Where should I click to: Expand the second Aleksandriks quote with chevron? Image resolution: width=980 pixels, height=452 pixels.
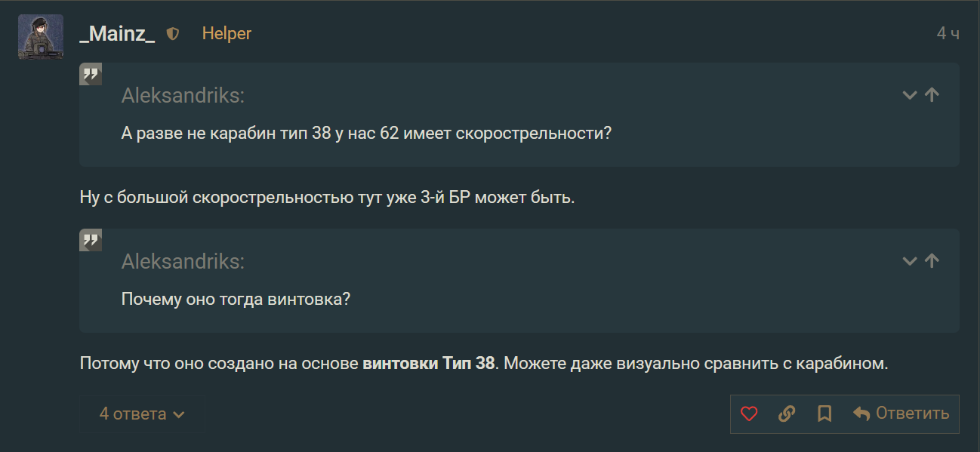(910, 261)
